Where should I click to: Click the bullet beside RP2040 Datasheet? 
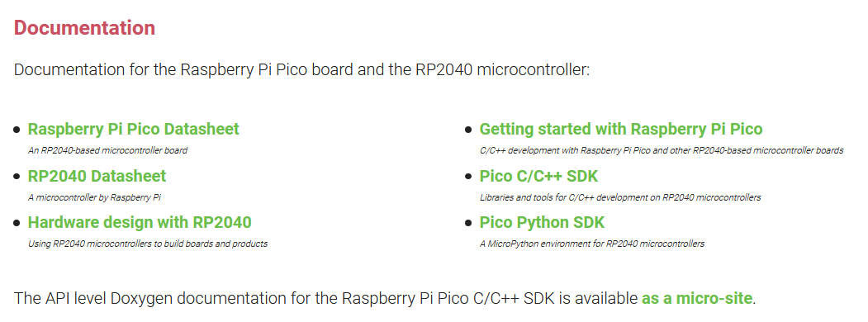pos(17,177)
